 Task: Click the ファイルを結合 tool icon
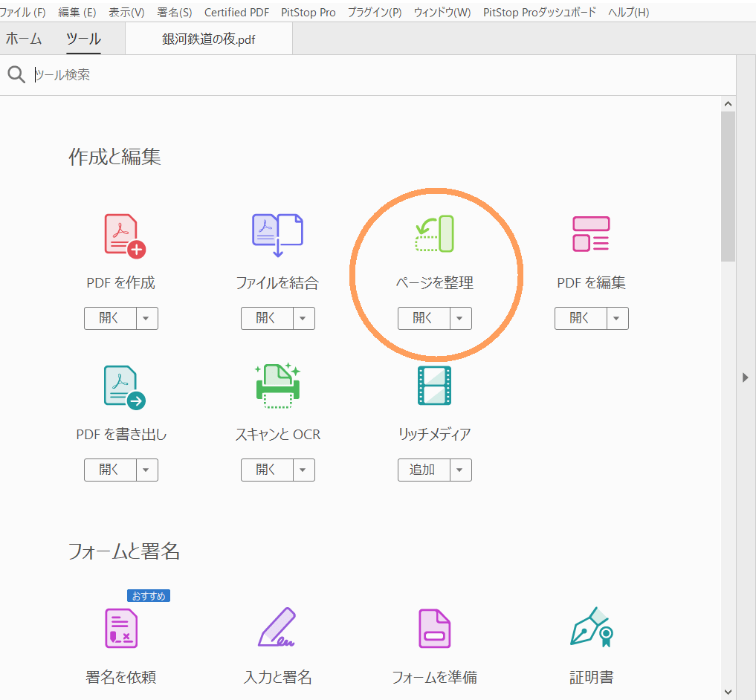278,236
